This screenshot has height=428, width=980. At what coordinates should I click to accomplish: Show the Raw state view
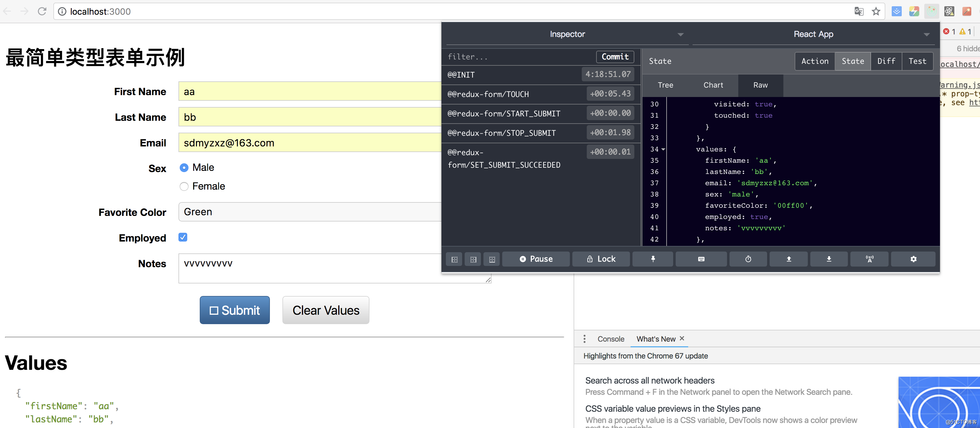(x=761, y=85)
